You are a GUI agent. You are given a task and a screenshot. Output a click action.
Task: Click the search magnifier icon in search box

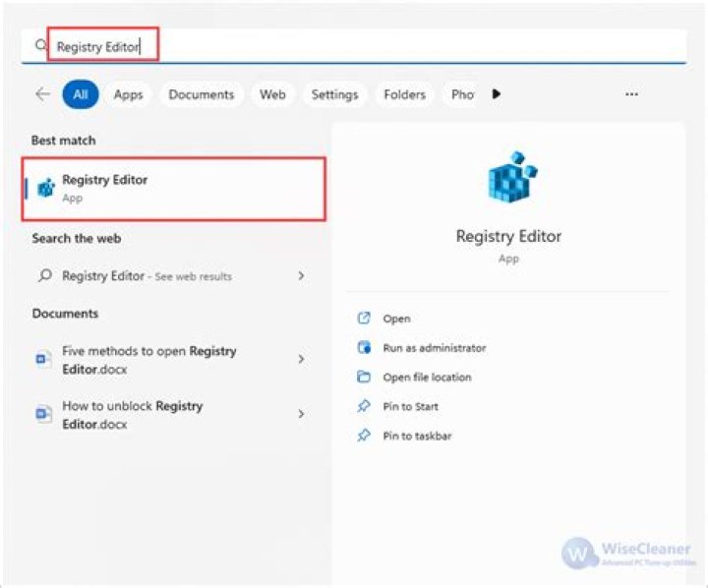click(41, 44)
